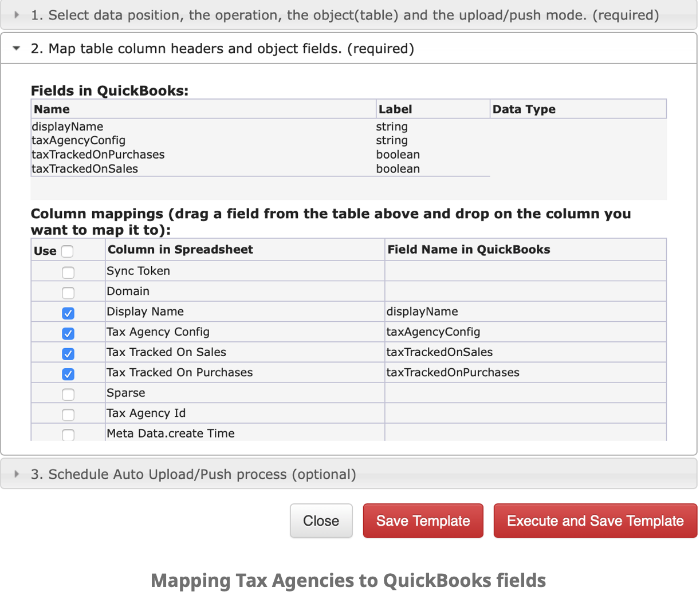Screen dimensions: 700x599
Task: Click the Label column header
Action: click(433, 109)
